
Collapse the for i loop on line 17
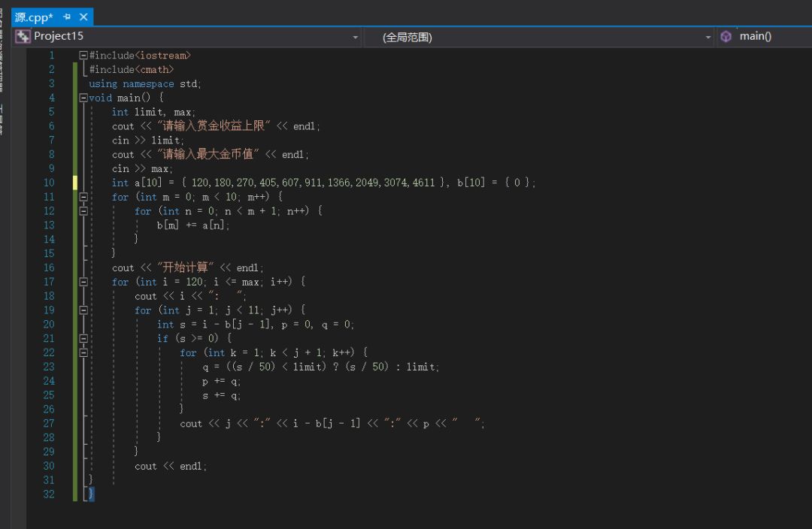click(83, 282)
